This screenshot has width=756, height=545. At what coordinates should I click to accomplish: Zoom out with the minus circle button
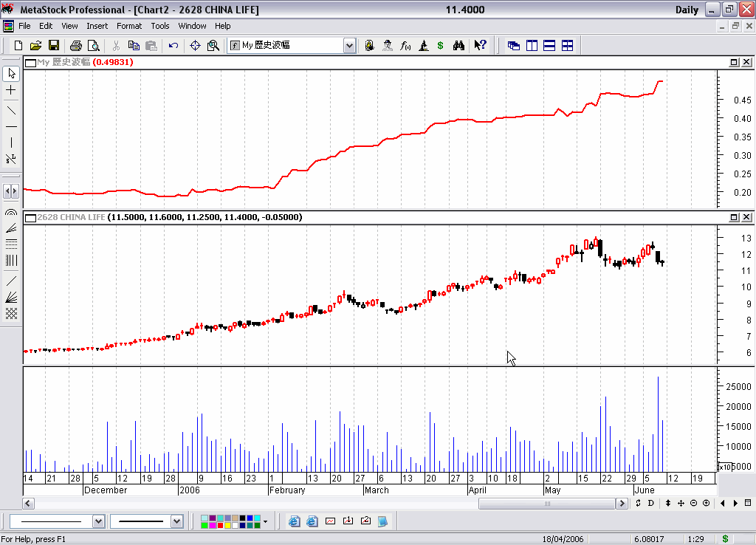point(693,503)
